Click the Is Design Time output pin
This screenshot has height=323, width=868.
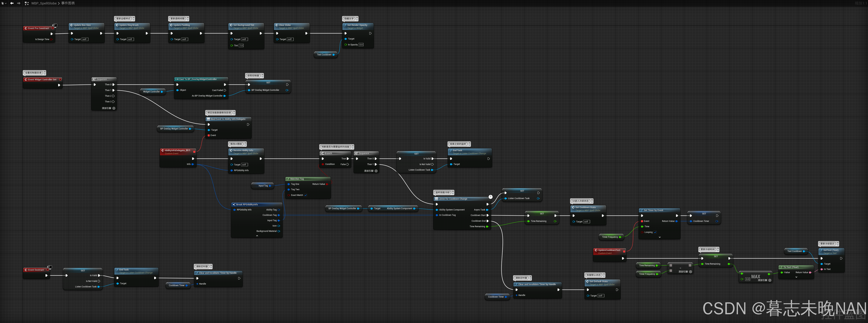[x=51, y=39]
